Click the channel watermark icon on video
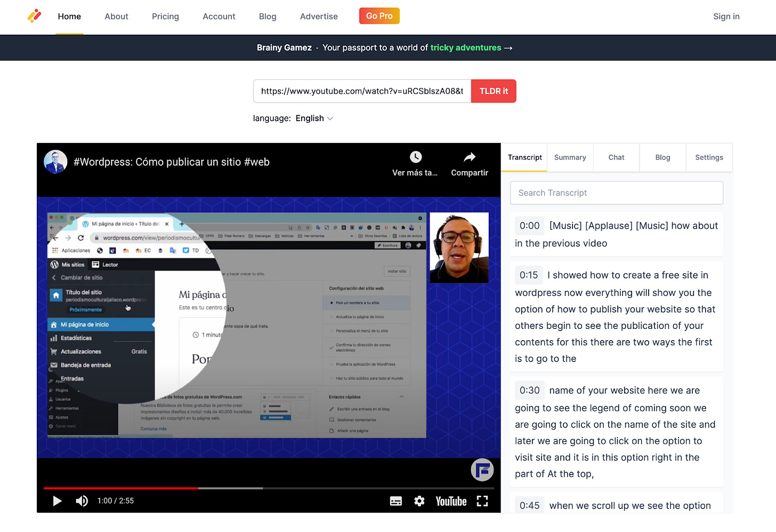This screenshot has width=776, height=532. 482,470
